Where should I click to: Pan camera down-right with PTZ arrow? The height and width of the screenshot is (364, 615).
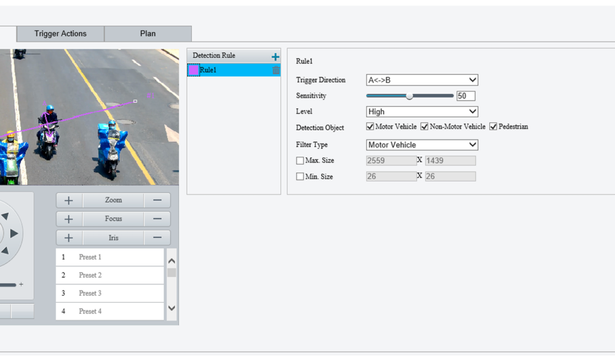pos(5,251)
